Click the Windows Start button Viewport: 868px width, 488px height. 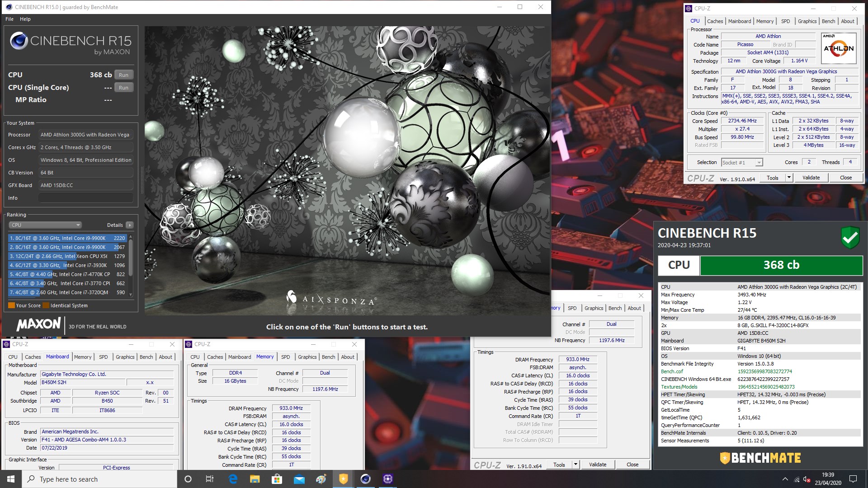(x=11, y=479)
